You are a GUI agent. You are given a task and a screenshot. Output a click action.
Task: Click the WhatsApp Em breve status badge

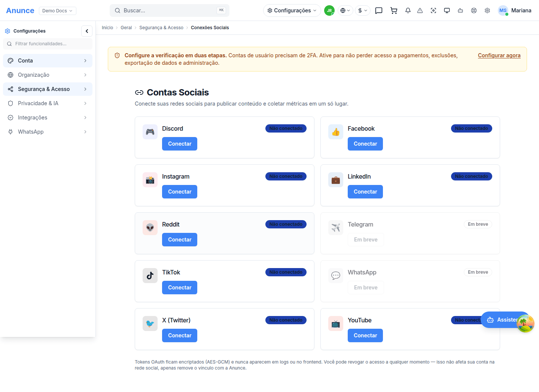(x=478, y=272)
